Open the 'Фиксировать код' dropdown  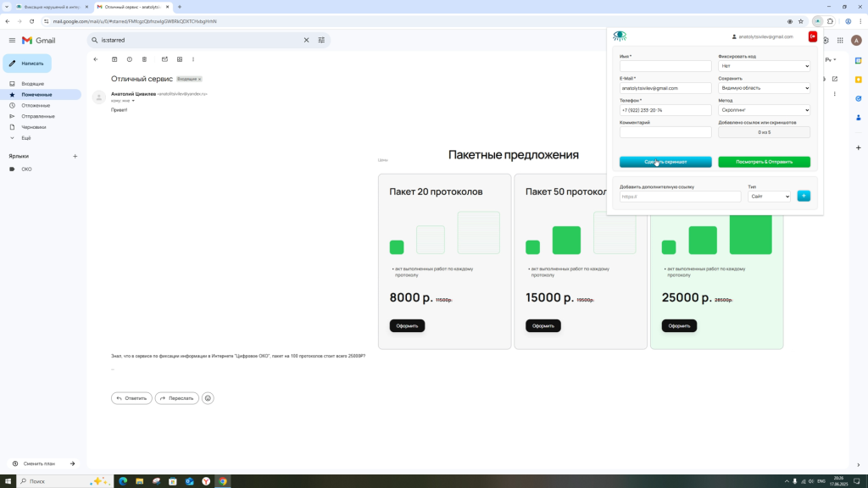[764, 66]
